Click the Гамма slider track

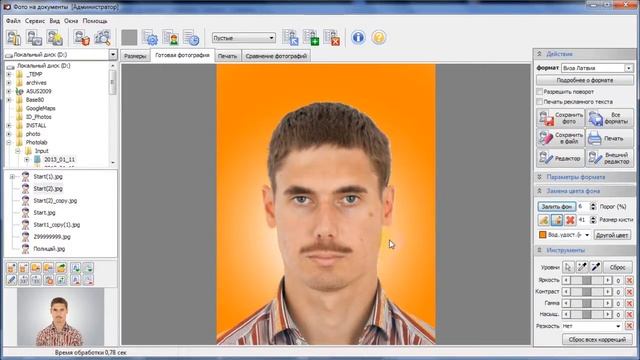(x=587, y=303)
